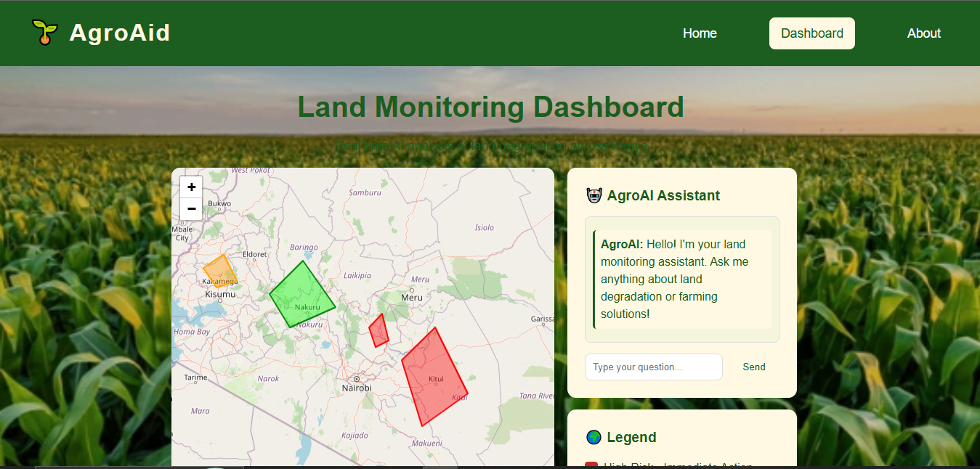
Task: Click the robot icon beside AgroAI Assistant
Action: 594,195
